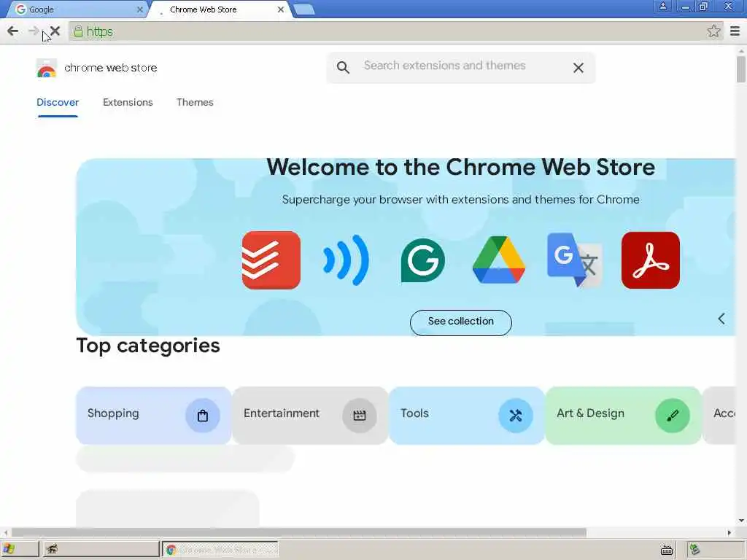Click the padlock icon in the address bar
Viewport: 747px width, 560px height.
tap(78, 31)
